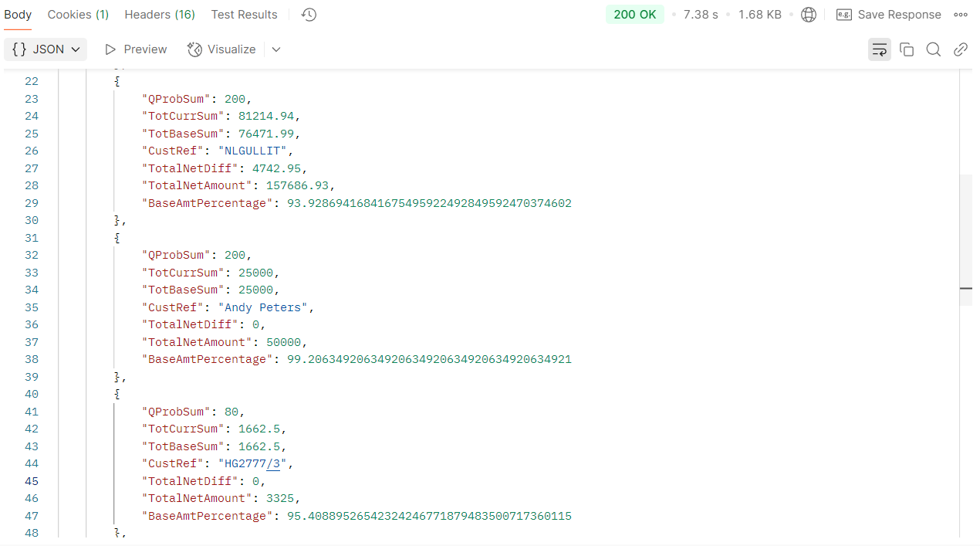Toggle the wrap lines button

pos(880,49)
